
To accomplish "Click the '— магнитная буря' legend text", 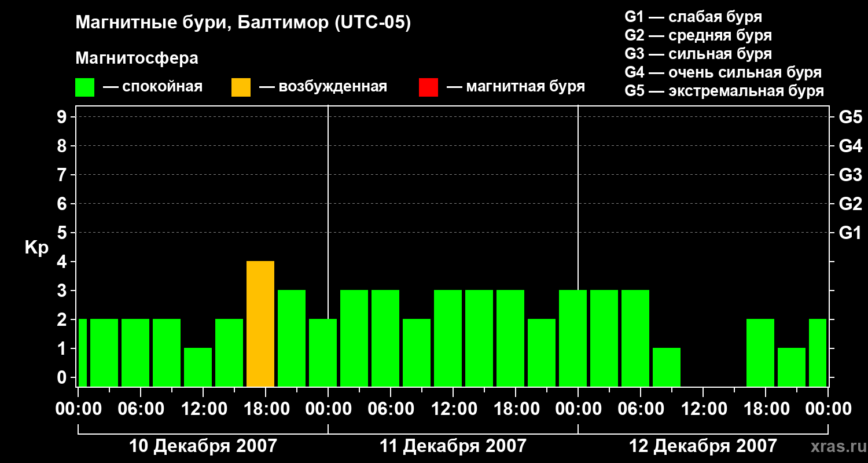I will point(516,87).
